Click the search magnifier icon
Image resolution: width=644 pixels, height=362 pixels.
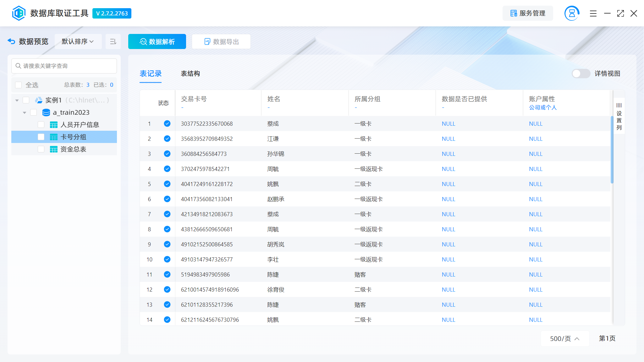(x=19, y=66)
